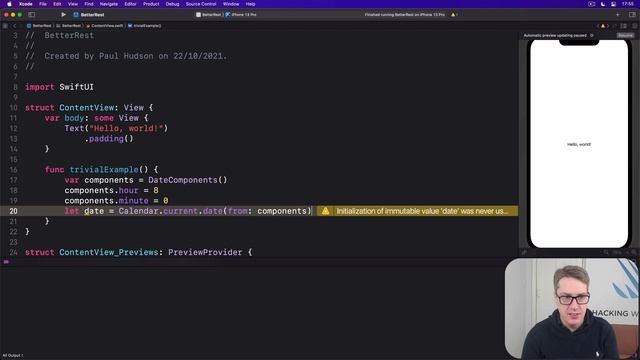Click 'Hello, world!' text in the iPhone preview

coord(579,144)
